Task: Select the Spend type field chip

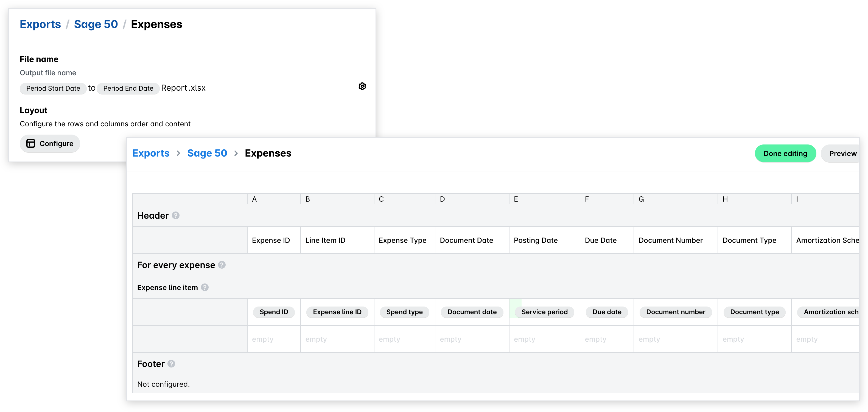Action: [x=404, y=312]
